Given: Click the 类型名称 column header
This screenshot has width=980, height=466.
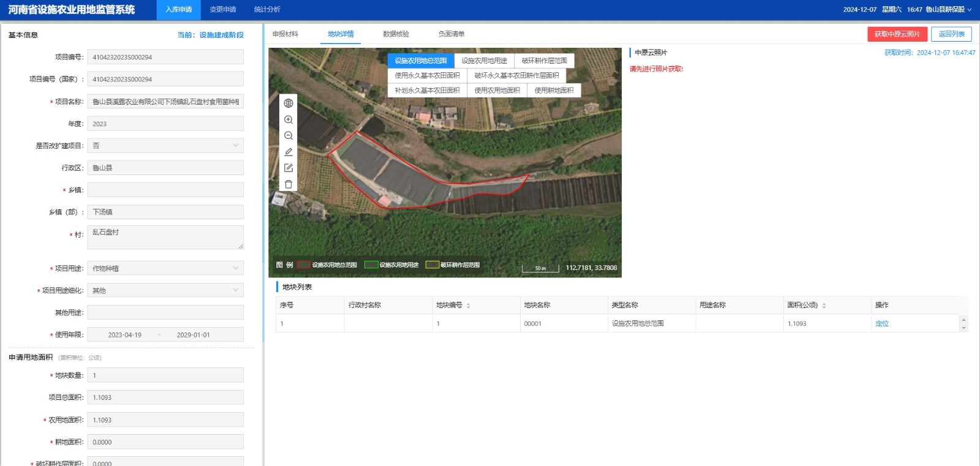Looking at the screenshot, I should click(x=652, y=305).
